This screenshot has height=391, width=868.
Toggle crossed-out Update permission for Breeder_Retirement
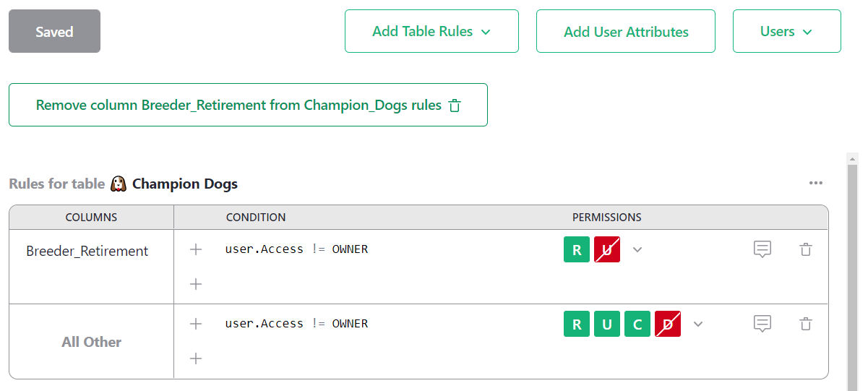[607, 250]
